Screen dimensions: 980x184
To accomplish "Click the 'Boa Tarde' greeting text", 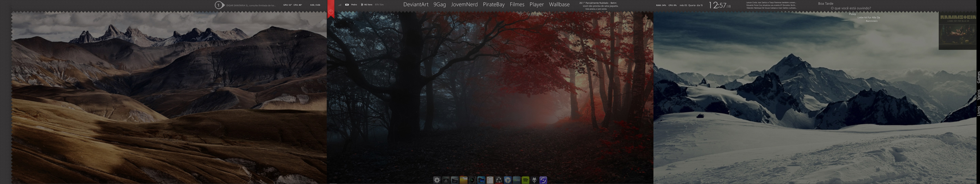I will coord(826,3).
